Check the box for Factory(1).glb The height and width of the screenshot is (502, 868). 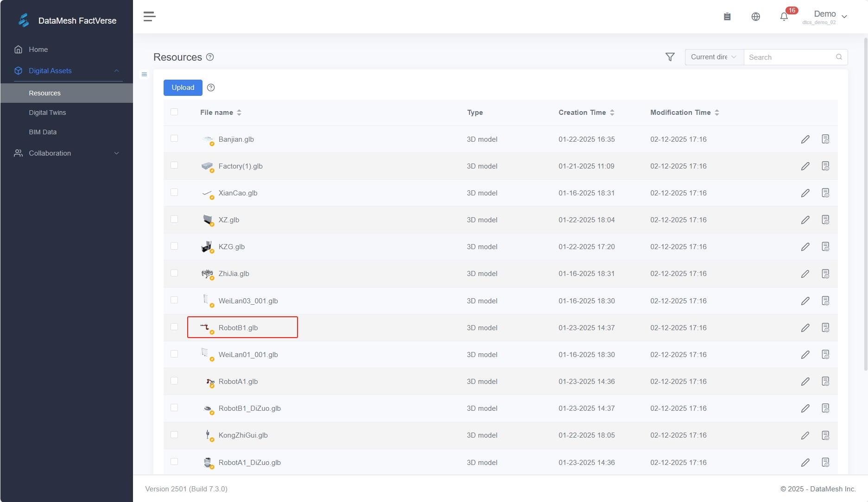(x=174, y=165)
